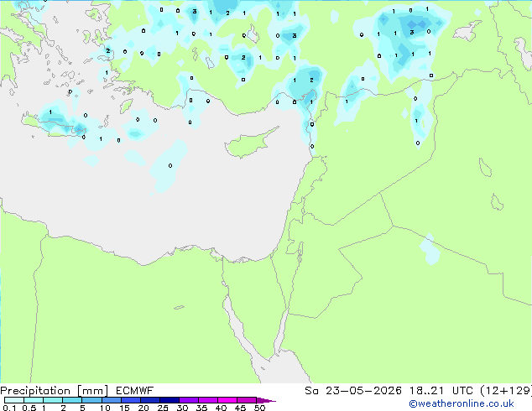
Task: Pick the legend swatch between 40 and 45
Action: 227,400
